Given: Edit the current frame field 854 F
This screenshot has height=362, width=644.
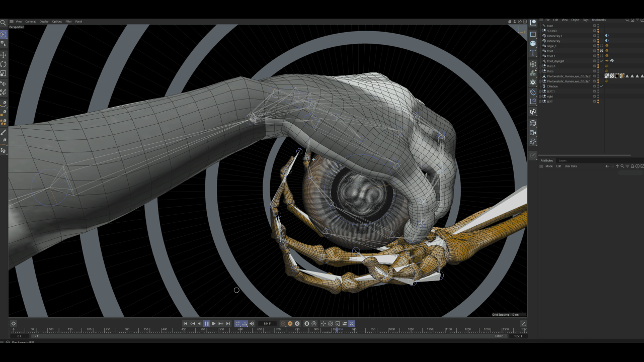Looking at the screenshot, I should (x=267, y=324).
